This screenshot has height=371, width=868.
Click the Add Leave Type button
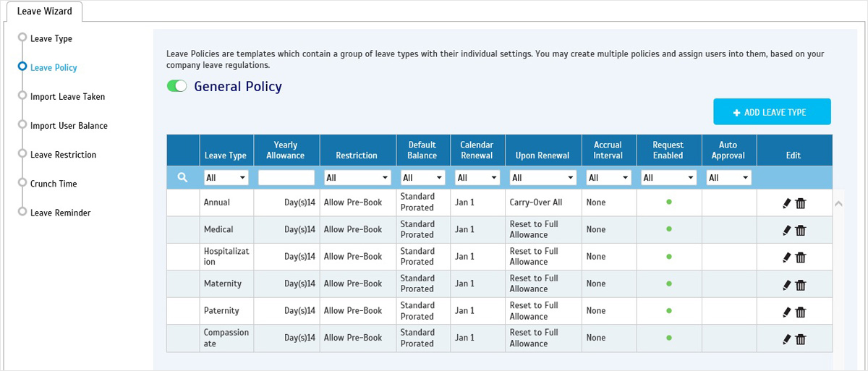coord(772,112)
